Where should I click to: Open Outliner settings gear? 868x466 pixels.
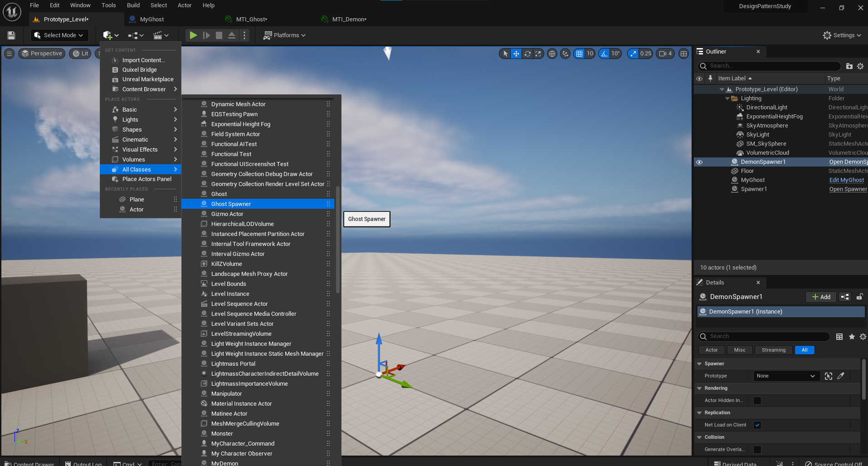[860, 66]
